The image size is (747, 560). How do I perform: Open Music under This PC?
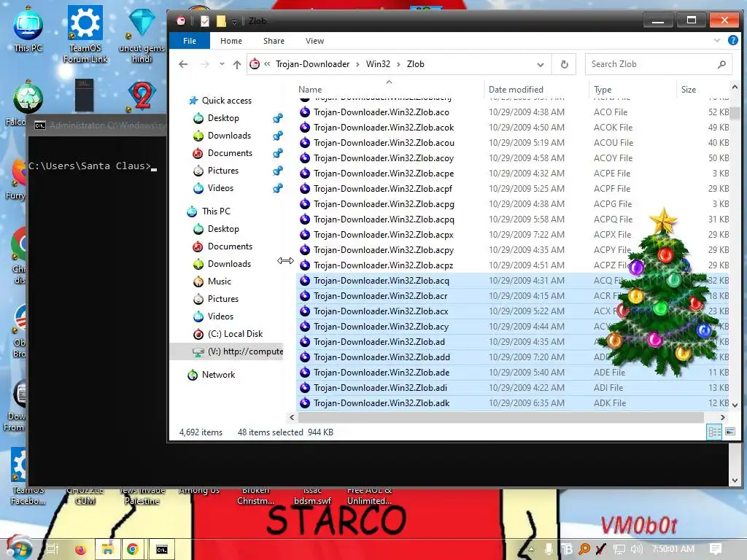point(219,281)
